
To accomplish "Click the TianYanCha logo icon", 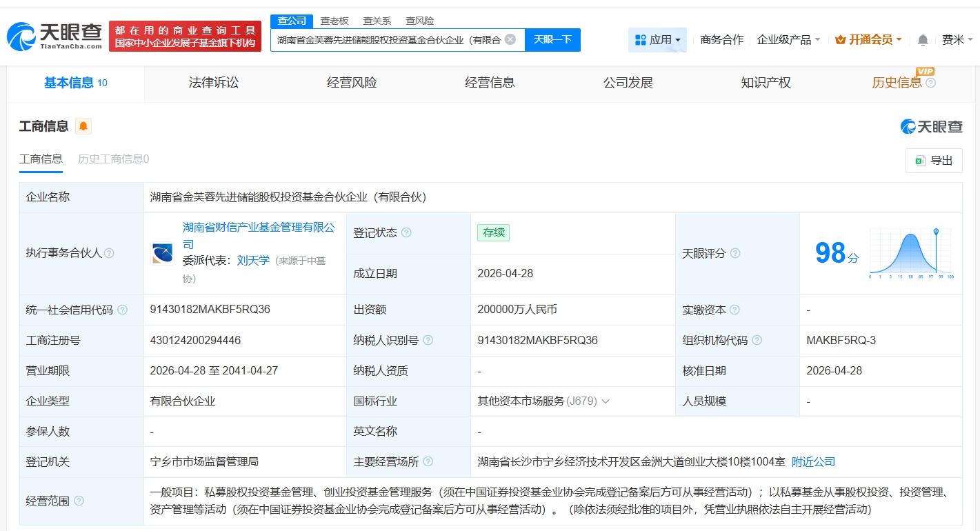I will point(54,36).
